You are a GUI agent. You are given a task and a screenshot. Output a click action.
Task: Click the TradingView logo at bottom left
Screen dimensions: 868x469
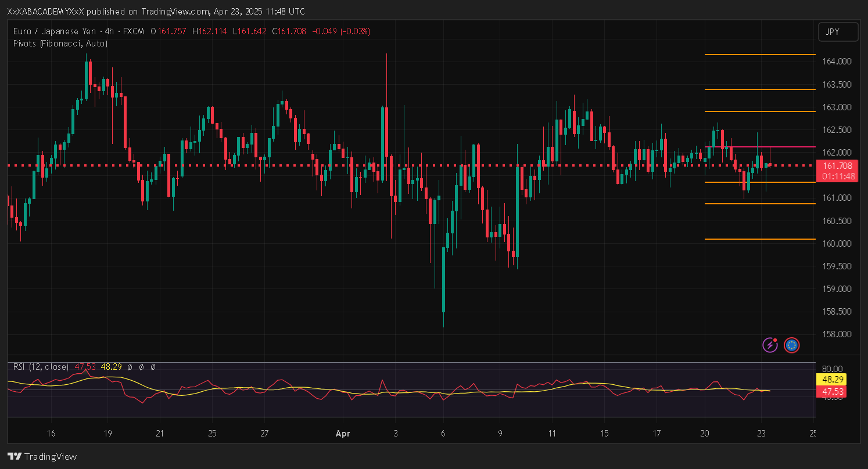click(x=42, y=457)
